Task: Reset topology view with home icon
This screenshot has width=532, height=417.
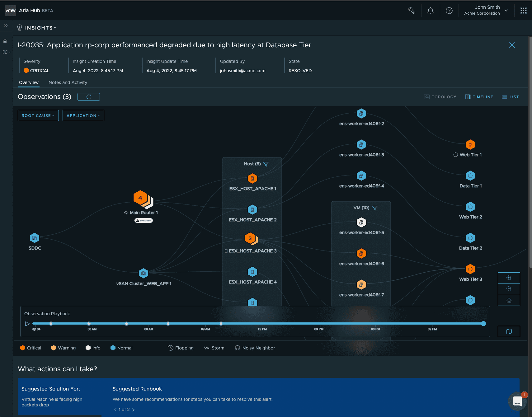Action: pyautogui.click(x=509, y=300)
